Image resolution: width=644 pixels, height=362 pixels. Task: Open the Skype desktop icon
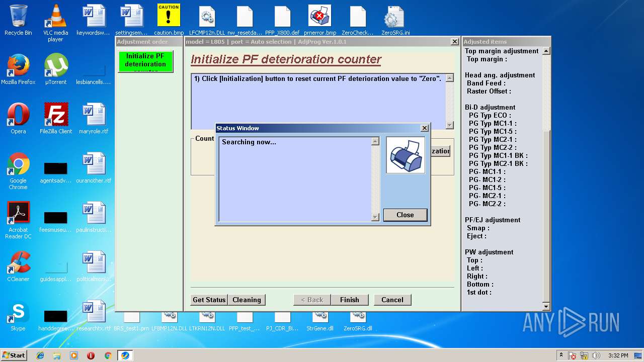coord(18,316)
